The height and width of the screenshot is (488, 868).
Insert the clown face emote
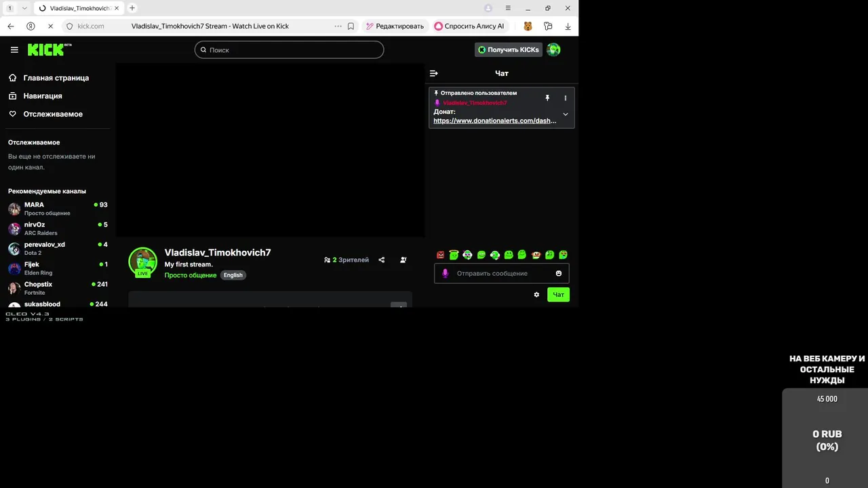click(x=468, y=255)
